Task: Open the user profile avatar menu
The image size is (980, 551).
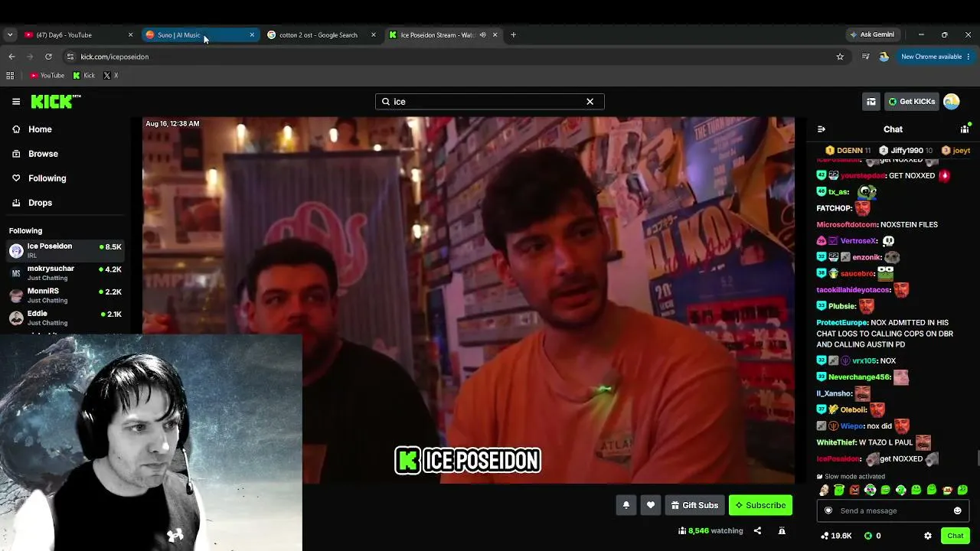Action: [952, 101]
